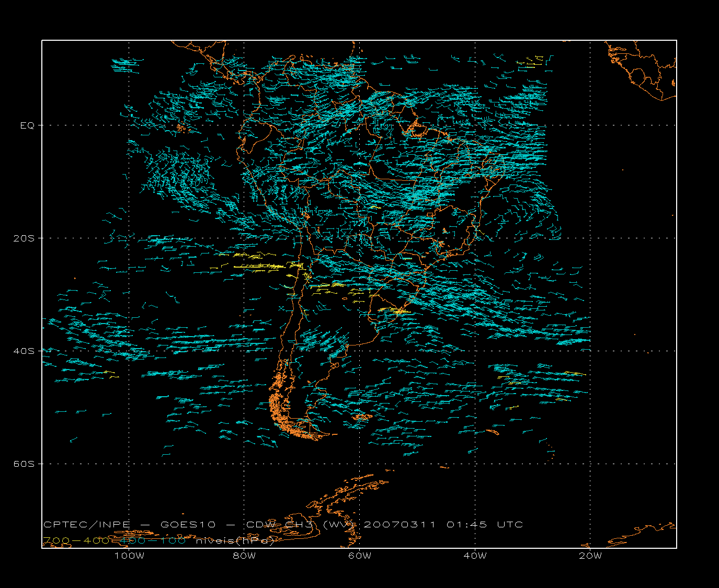Click the CPTEC/INPE source text
Viewport: 719px width, 588px height.
tap(86, 524)
